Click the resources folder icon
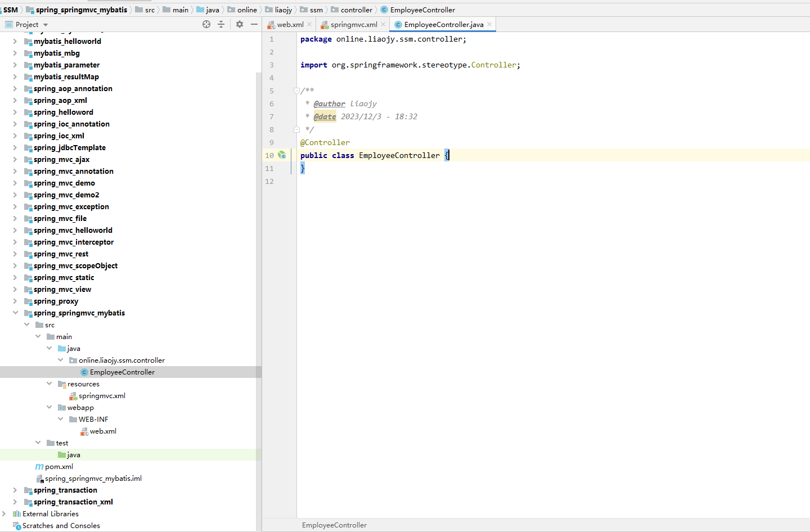 click(x=62, y=384)
